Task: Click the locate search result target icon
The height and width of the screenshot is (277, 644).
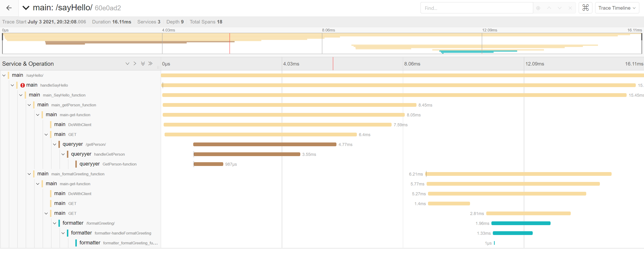Action: (x=538, y=8)
